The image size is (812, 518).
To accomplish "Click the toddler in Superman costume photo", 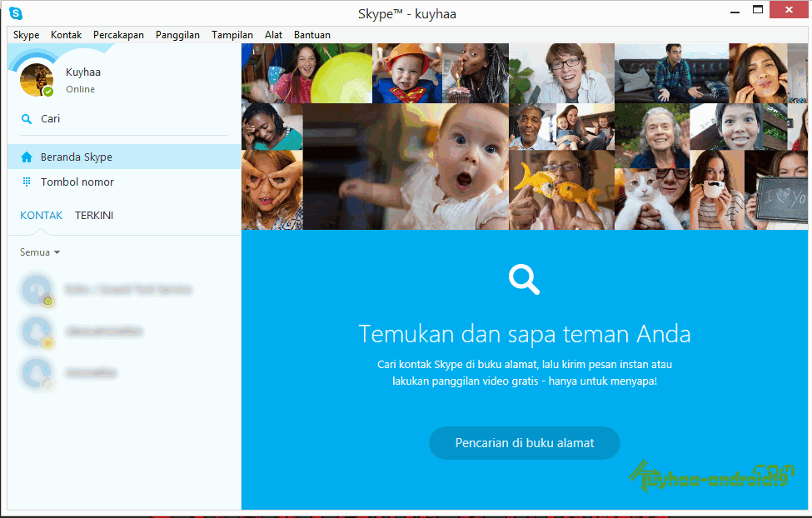I will pos(407,73).
